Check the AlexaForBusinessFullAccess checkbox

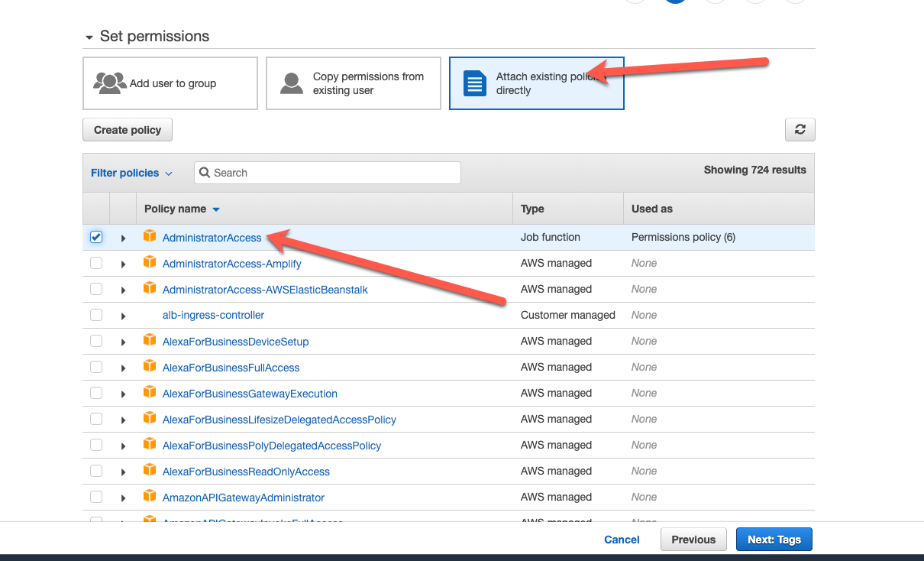[96, 367]
